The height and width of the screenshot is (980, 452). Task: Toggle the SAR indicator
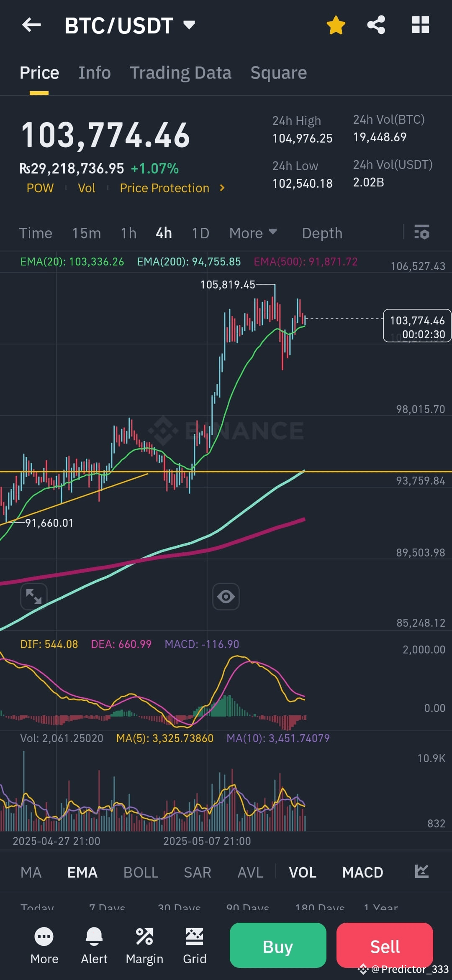tap(198, 873)
